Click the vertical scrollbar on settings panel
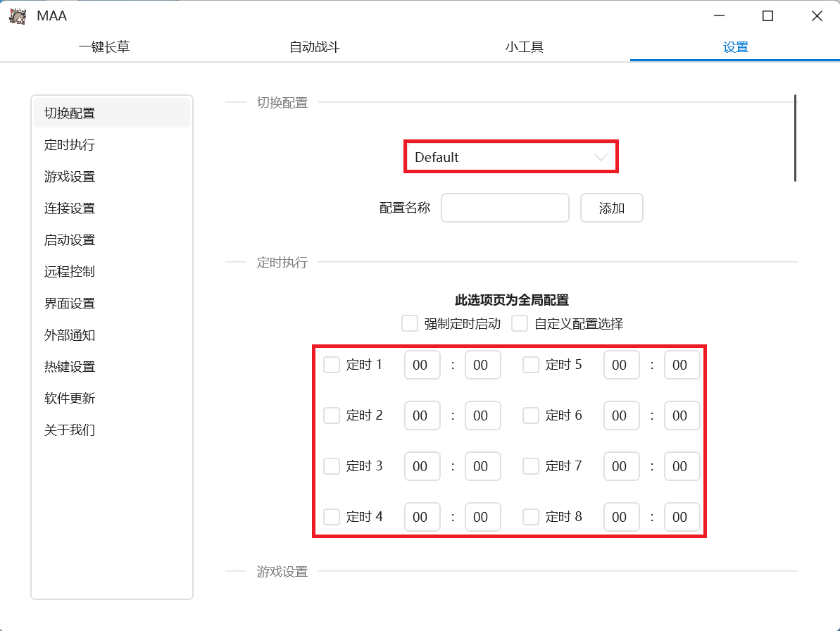 (x=795, y=138)
